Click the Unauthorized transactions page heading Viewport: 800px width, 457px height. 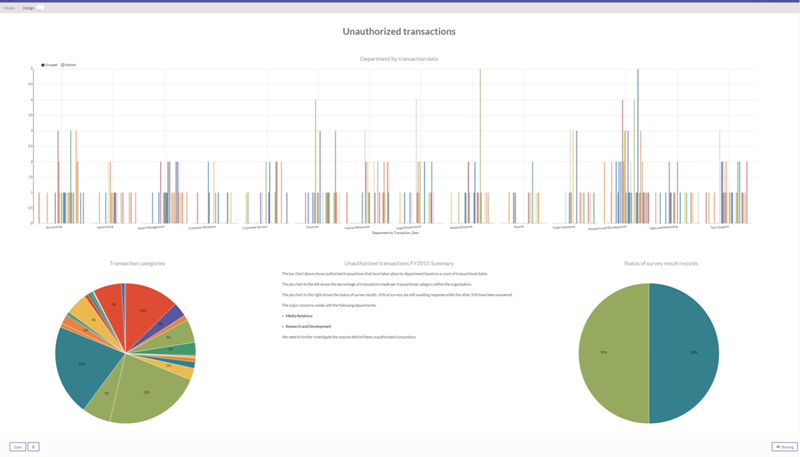pos(399,31)
